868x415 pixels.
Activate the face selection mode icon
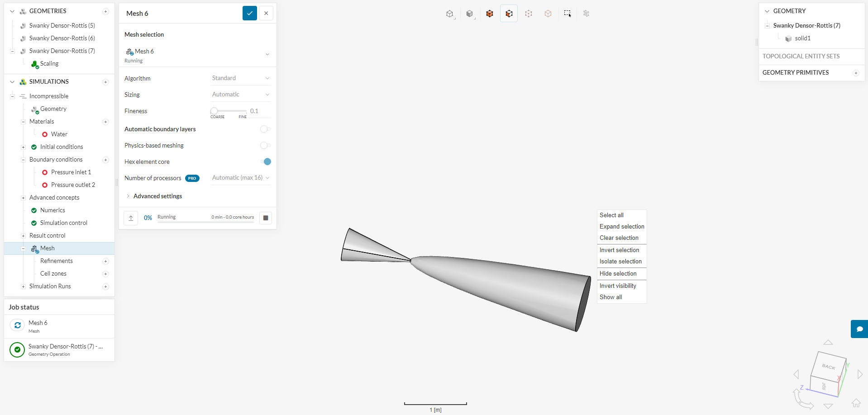point(509,14)
